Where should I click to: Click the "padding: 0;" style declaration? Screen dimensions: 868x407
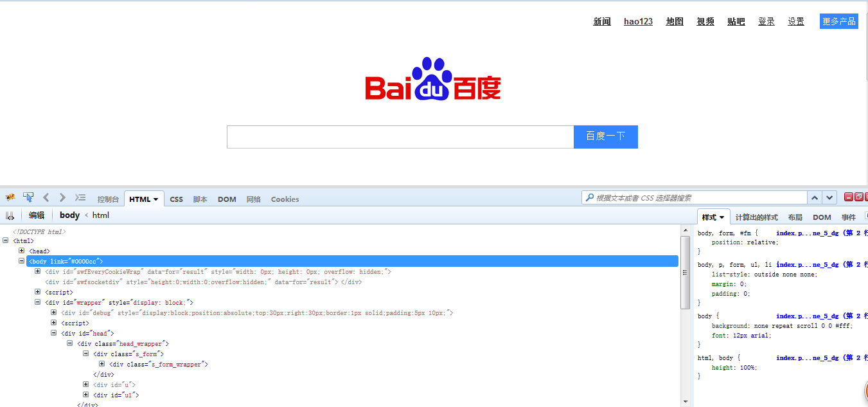[731, 294]
